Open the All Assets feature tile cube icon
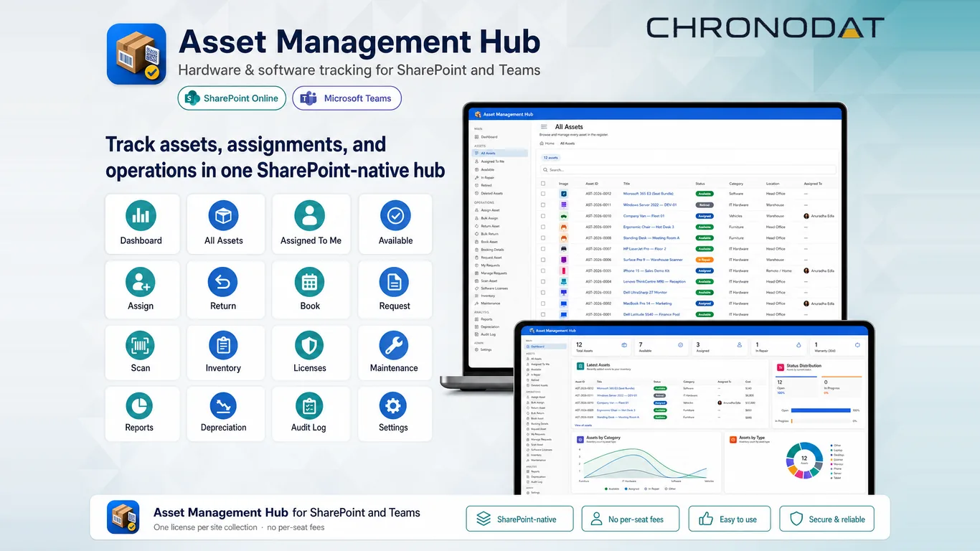Viewport: 980px width, 551px height. 223,216
